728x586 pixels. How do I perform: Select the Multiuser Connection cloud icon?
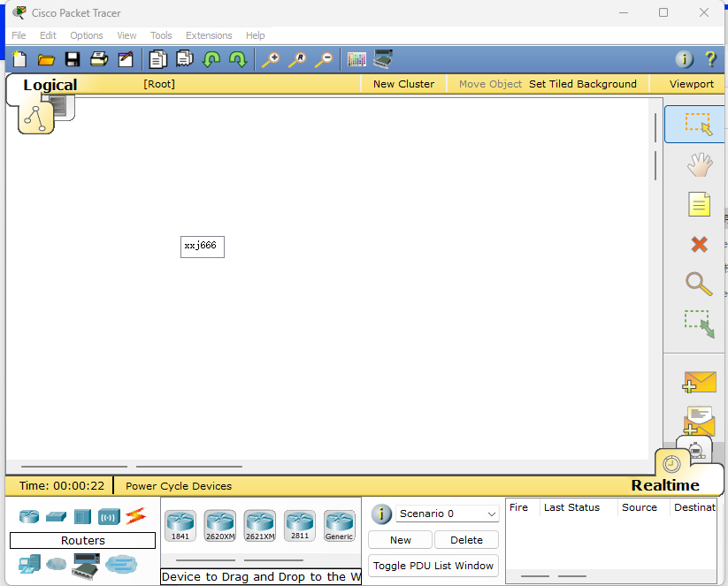[121, 564]
